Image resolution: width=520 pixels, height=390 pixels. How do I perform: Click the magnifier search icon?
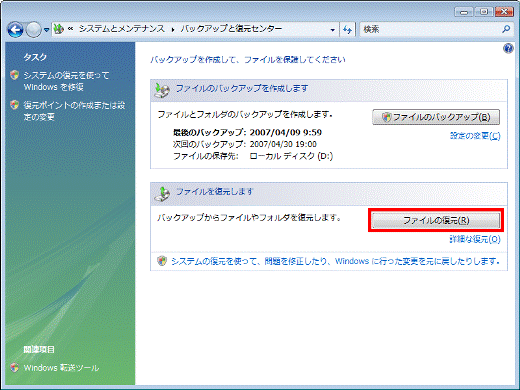pyautogui.click(x=506, y=29)
